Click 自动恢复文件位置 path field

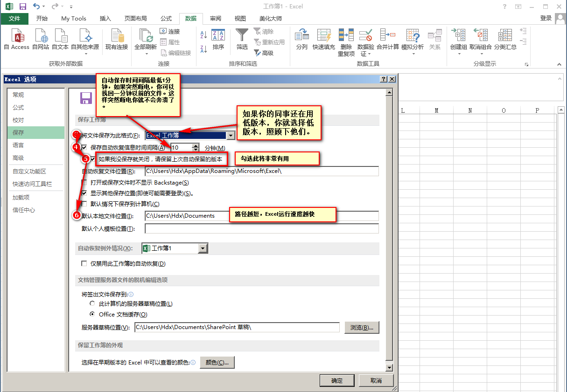[261, 171]
